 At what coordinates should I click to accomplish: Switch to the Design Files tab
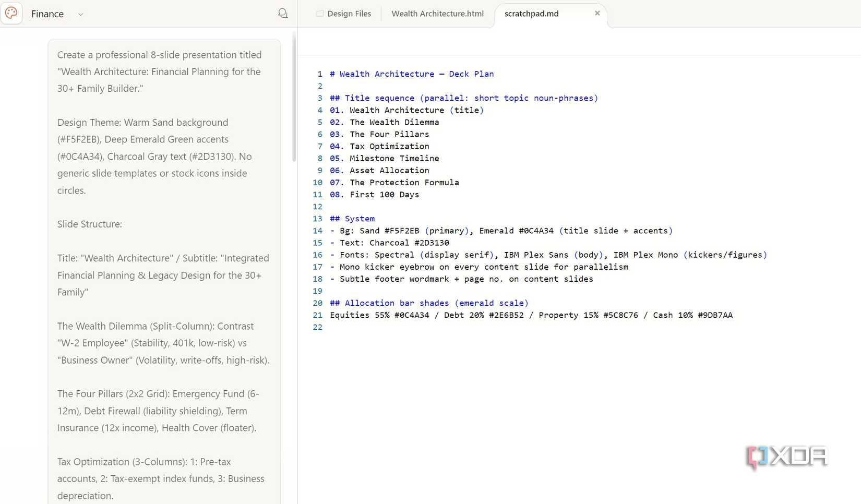(344, 14)
